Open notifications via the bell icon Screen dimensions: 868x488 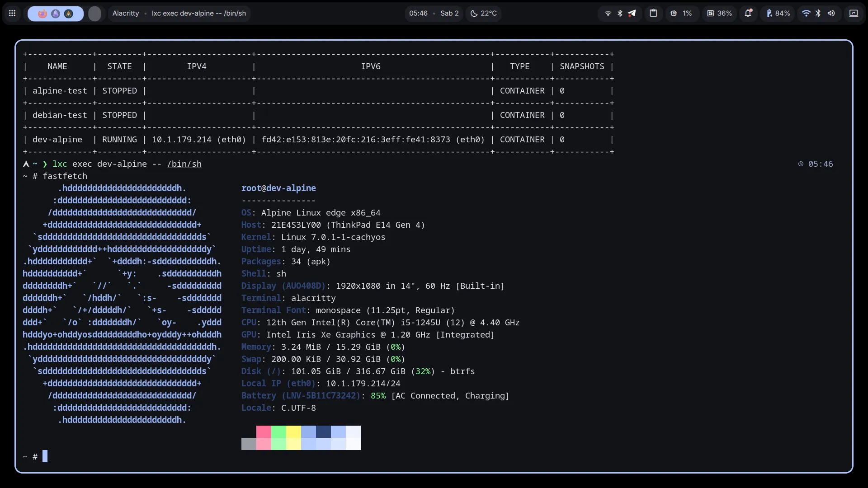[749, 13]
